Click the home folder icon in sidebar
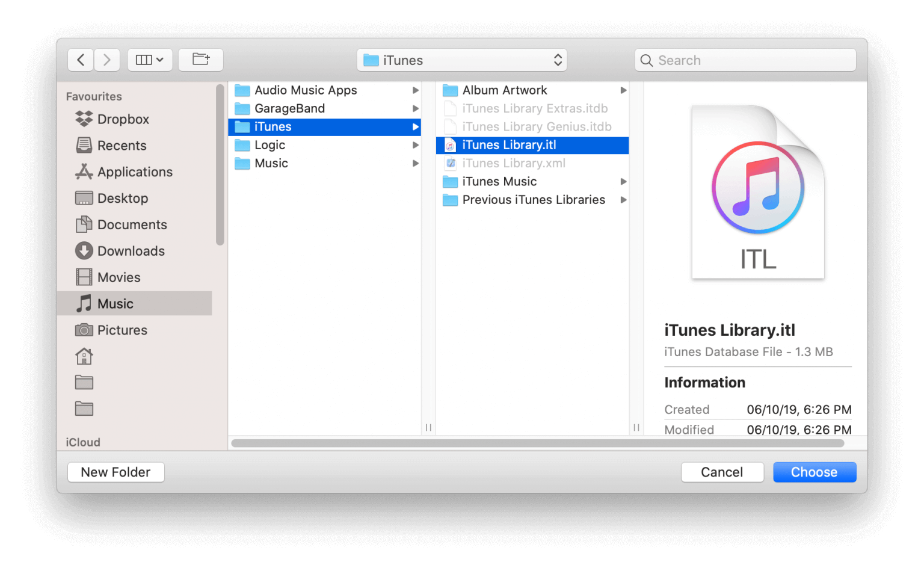The width and height of the screenshot is (924, 568). pyautogui.click(x=84, y=357)
